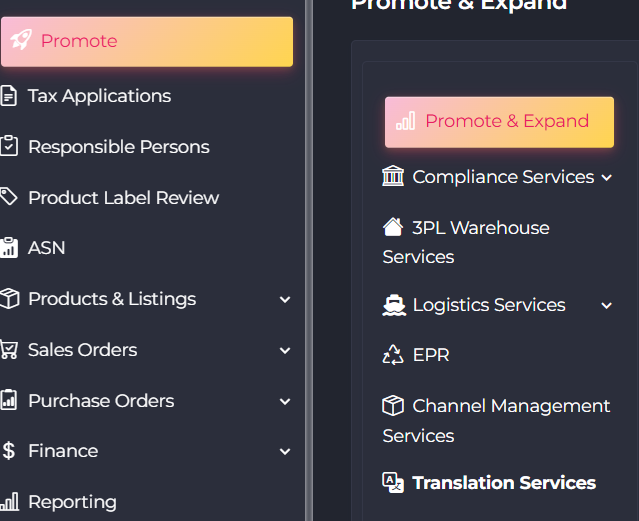Click the Compliance Services bank building icon
Viewport: 639px width, 521px height.
point(393,177)
